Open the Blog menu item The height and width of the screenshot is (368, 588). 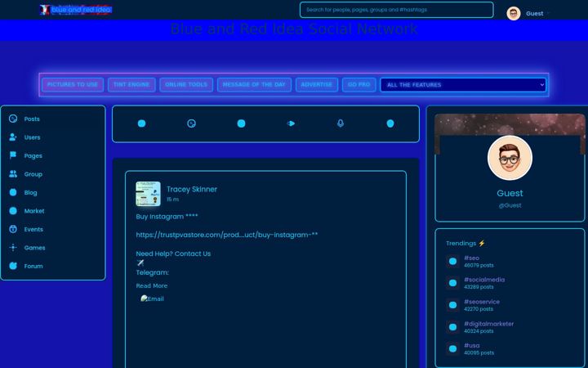pos(30,193)
